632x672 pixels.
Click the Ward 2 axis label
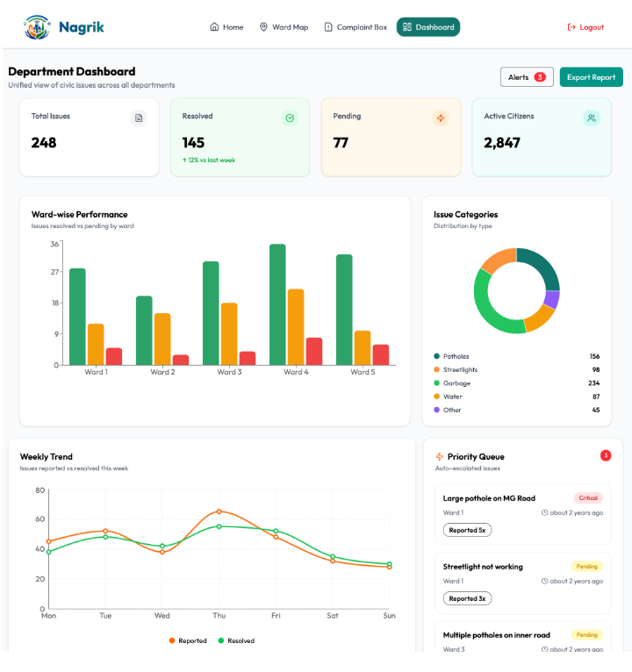point(162,372)
